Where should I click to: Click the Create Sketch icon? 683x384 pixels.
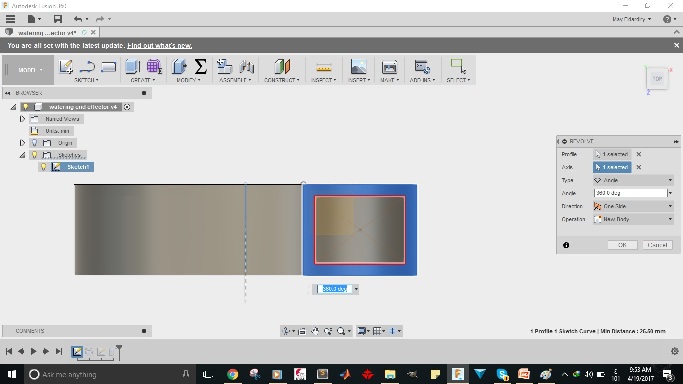(x=66, y=67)
